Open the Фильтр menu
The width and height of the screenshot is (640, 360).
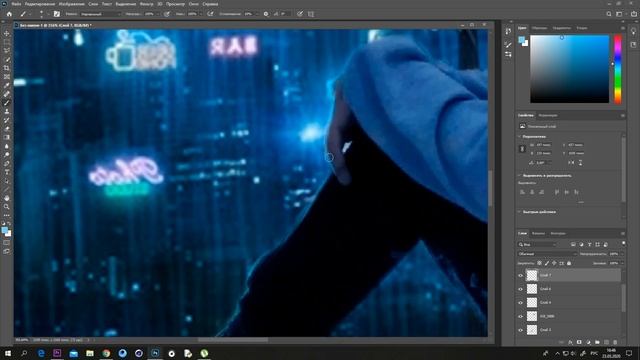(147, 4)
